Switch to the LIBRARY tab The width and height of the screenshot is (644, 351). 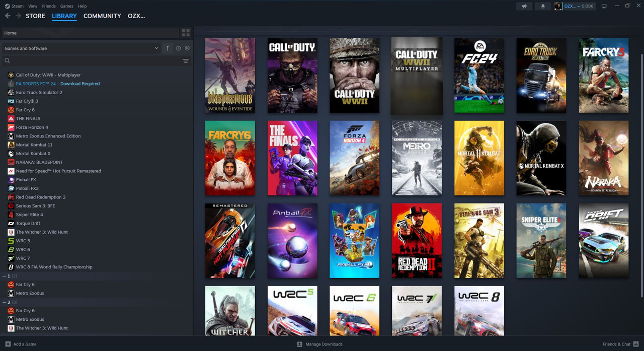click(64, 16)
